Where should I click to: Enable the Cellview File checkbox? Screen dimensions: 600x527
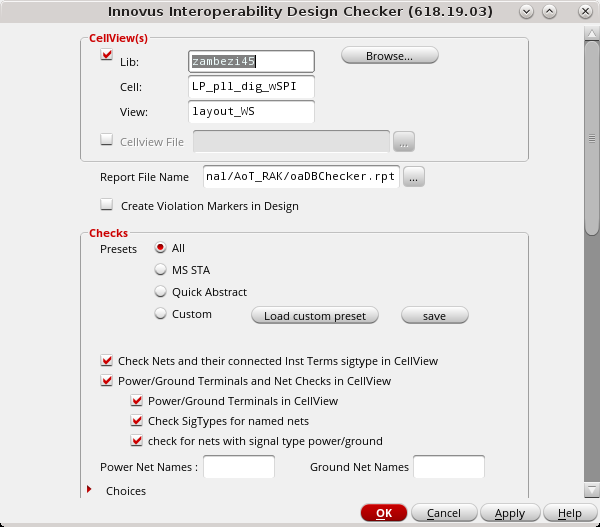point(106,139)
